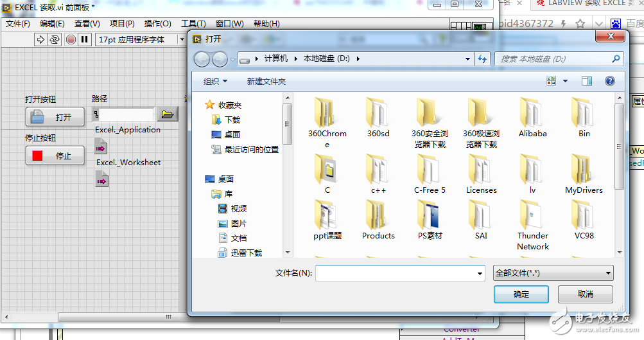Select the 360Chrome folder
This screenshot has width=644, height=340.
click(x=327, y=123)
